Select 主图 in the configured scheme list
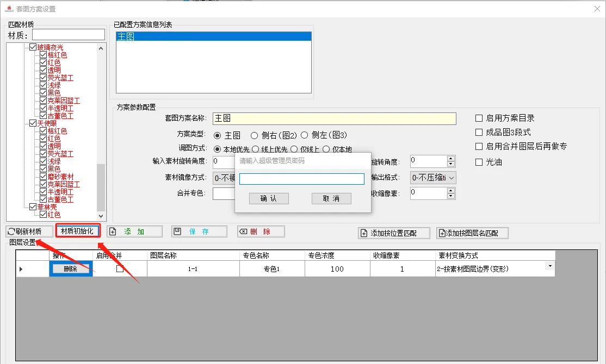This screenshot has width=606, height=364. click(x=213, y=37)
